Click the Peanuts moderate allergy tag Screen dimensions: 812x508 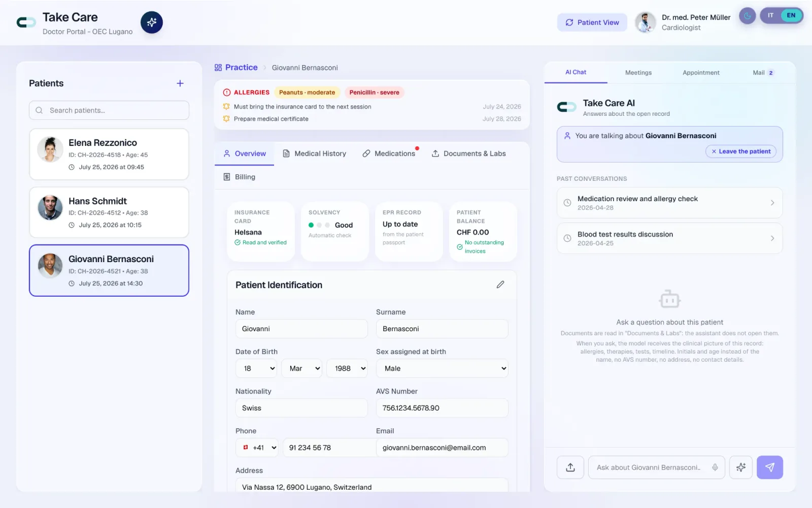click(307, 92)
